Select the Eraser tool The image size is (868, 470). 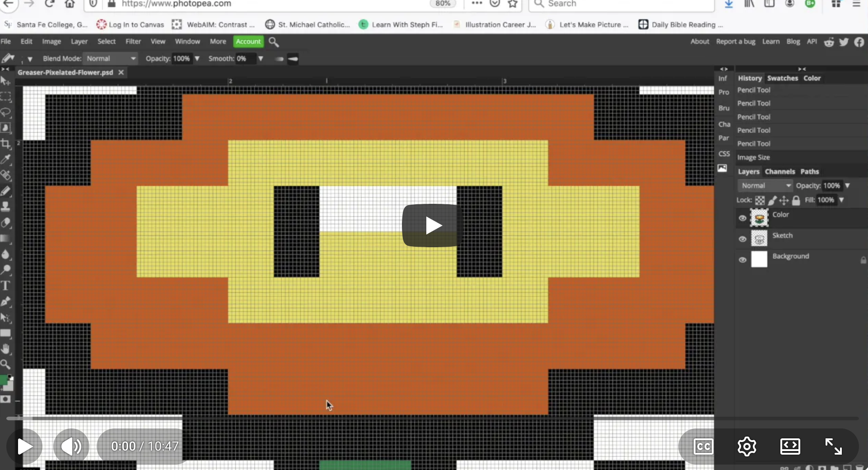[5, 222]
